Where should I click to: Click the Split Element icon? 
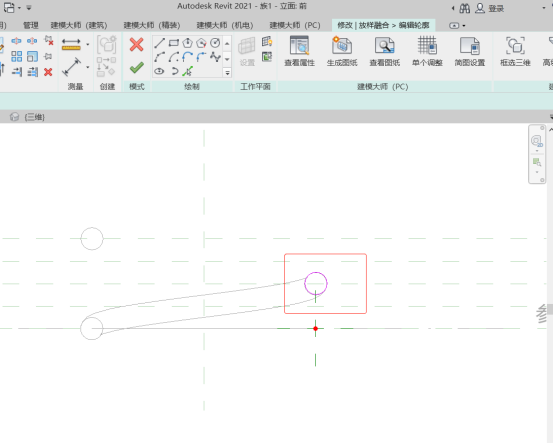[16, 41]
